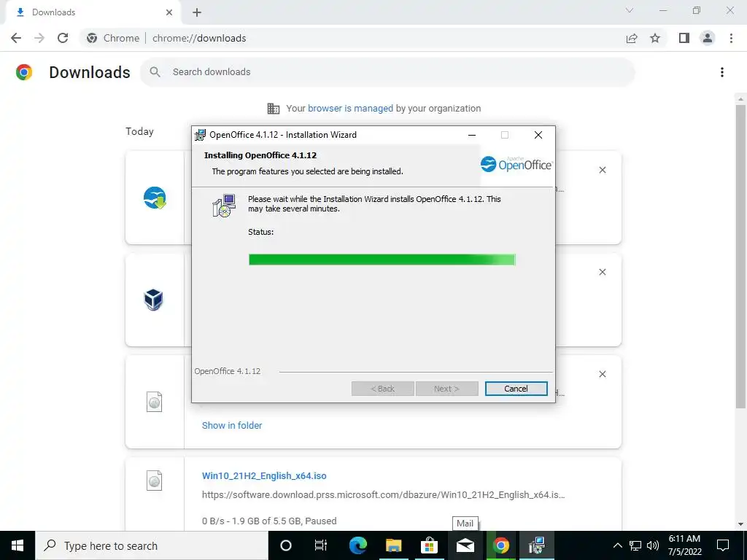
Task: Open a new Chrome tab
Action: click(197, 12)
